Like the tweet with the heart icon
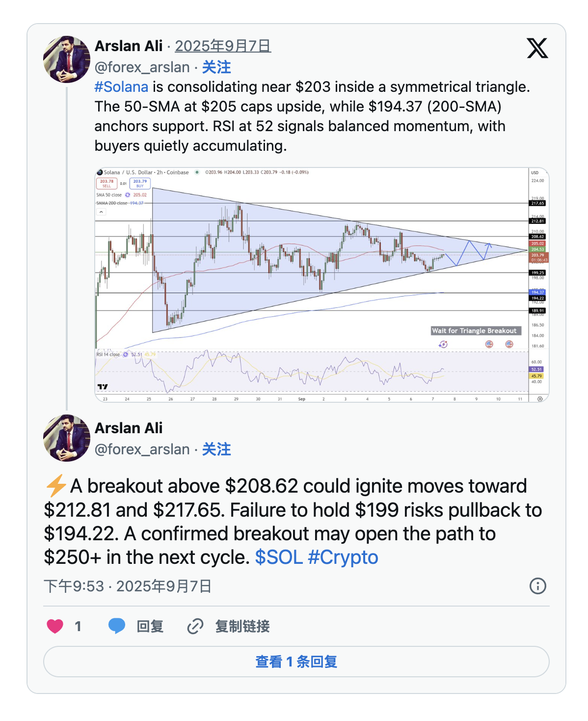Image resolution: width=588 pixels, height=721 pixels. [55, 626]
